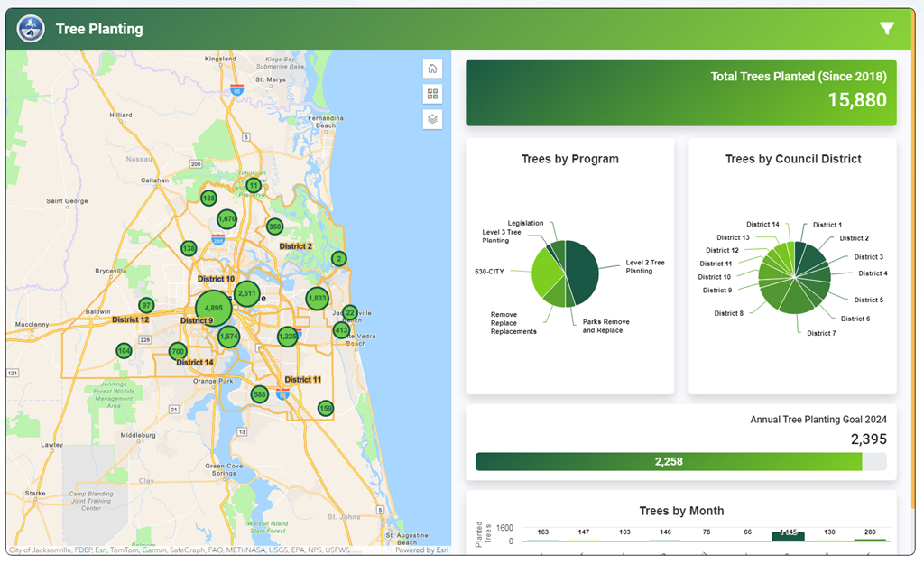Select the 700 tree cluster marker

pos(178,352)
